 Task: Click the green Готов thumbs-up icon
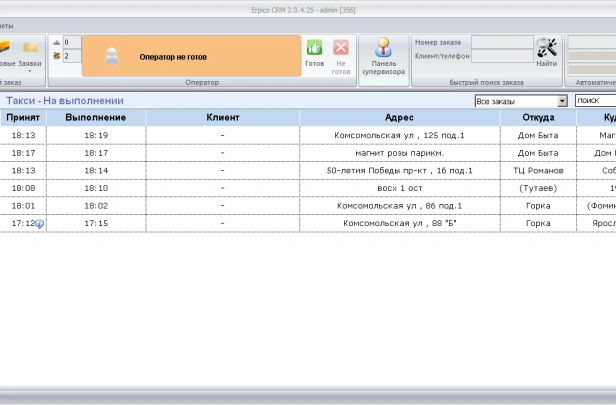click(x=314, y=48)
